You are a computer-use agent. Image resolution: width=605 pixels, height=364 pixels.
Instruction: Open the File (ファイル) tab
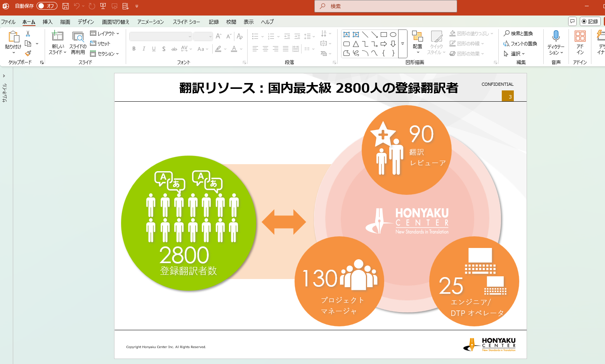[8, 22]
